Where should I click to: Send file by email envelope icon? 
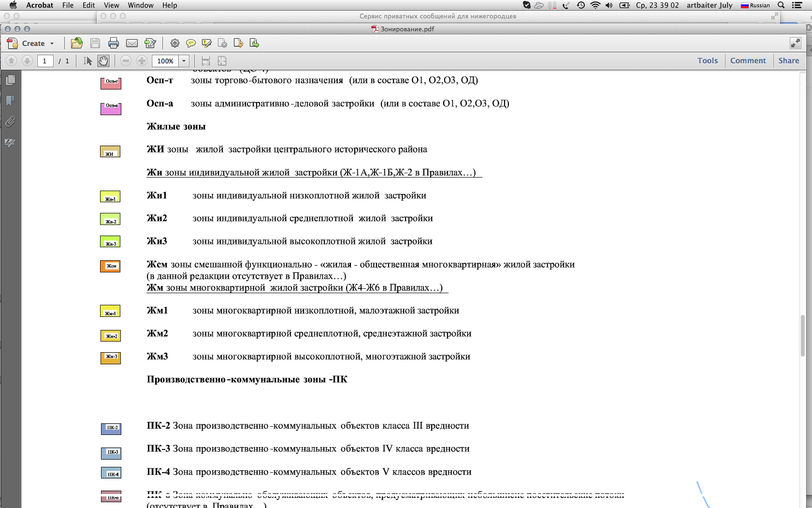pyautogui.click(x=132, y=43)
